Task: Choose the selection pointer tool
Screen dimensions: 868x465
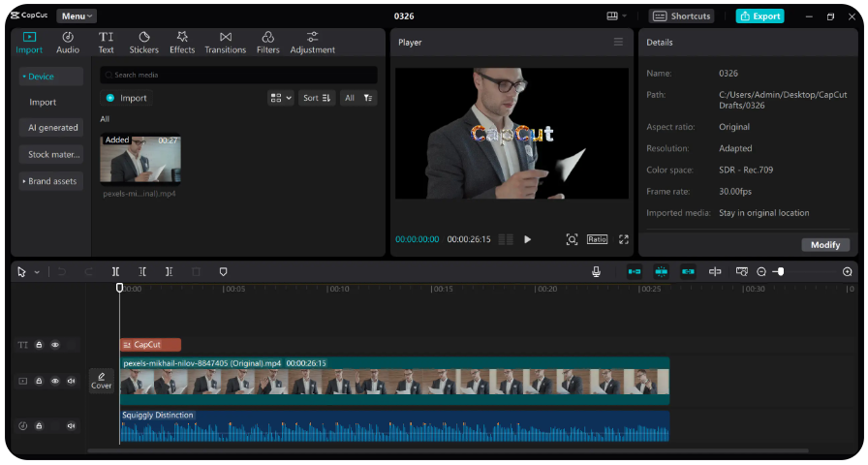Action: pos(21,272)
